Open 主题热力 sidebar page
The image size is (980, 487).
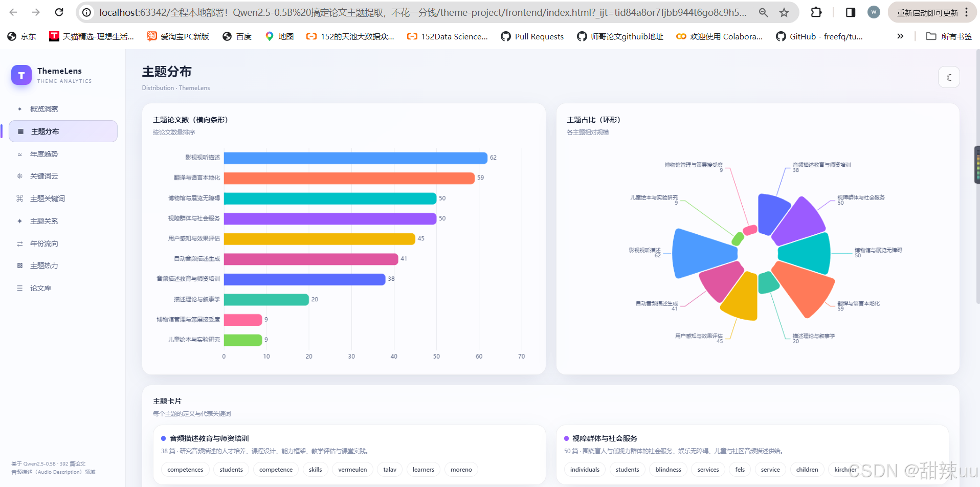click(63, 265)
